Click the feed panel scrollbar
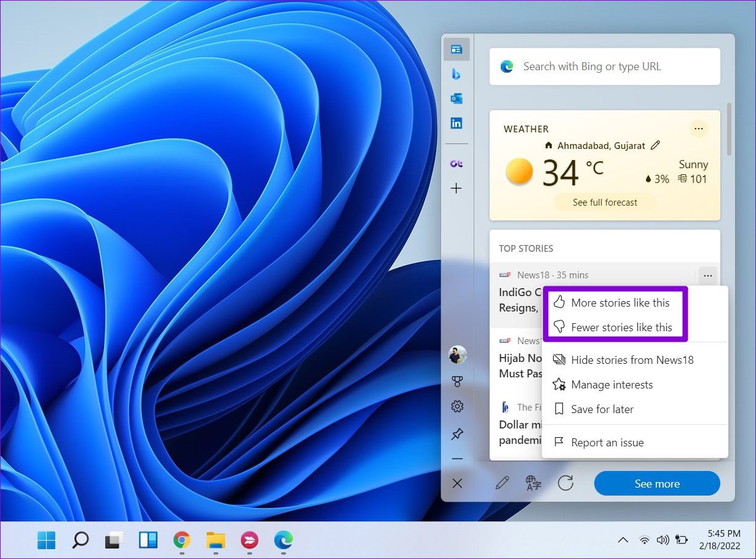The image size is (756, 559). [x=730, y=129]
